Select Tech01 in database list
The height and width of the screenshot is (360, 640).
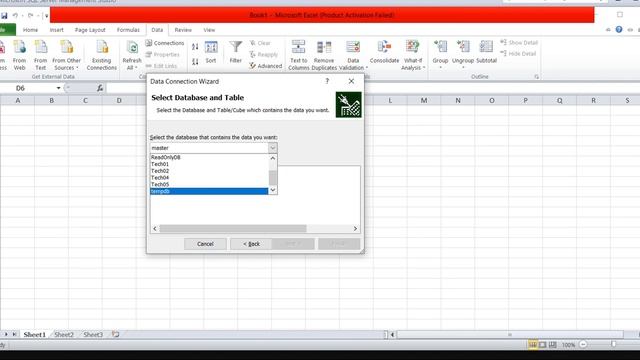coord(209,164)
